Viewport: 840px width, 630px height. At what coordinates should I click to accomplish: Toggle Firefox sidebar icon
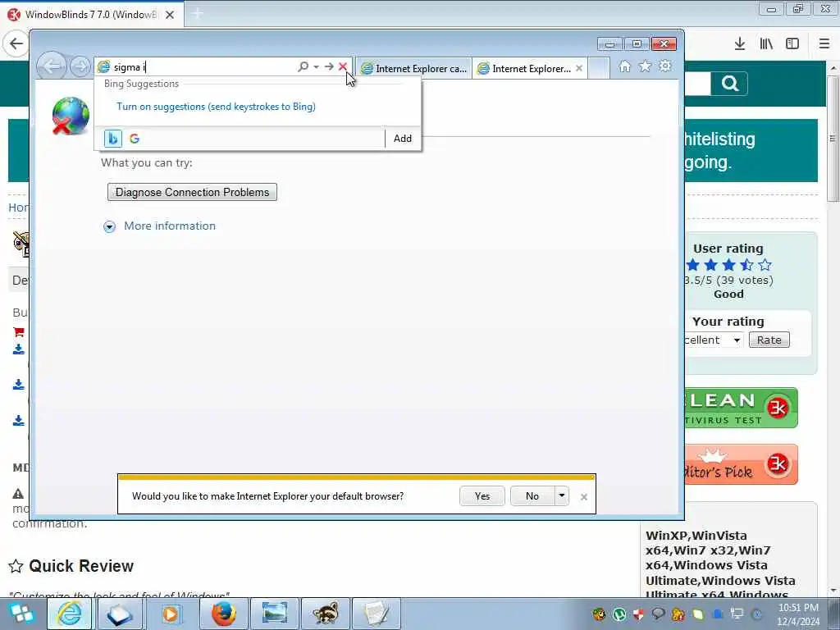pos(792,43)
